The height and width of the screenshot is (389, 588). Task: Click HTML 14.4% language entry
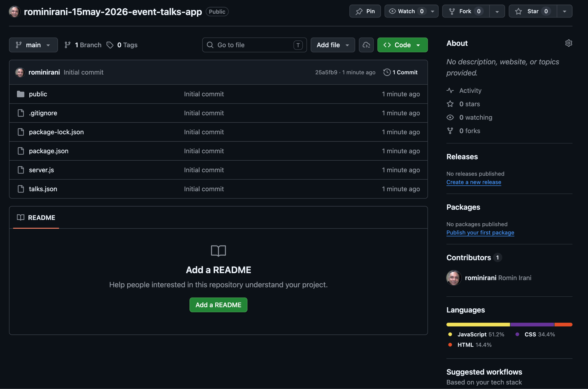tap(470, 345)
